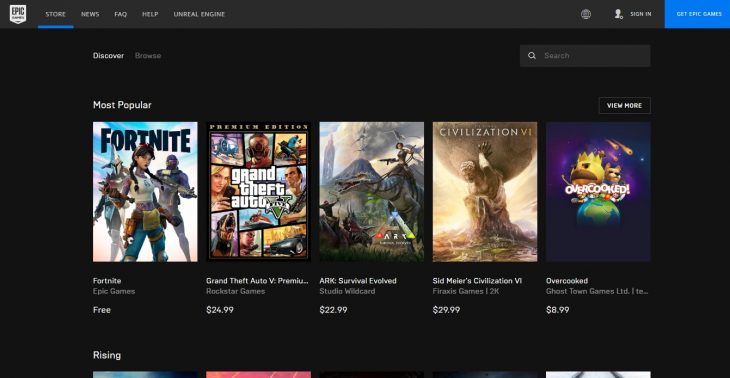
Task: Click the Sid Meier's Civilization VI title
Action: [477, 281]
